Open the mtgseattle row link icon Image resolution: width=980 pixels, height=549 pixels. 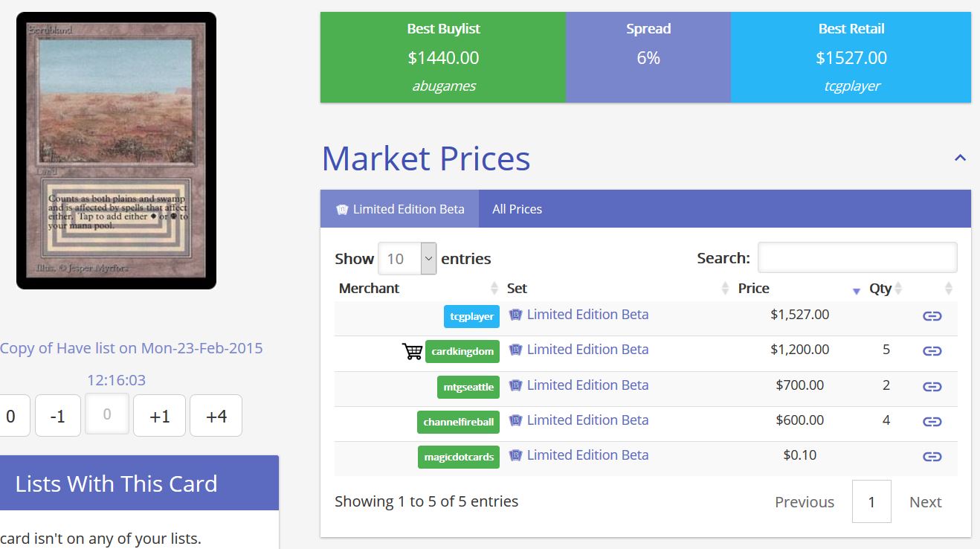(x=932, y=387)
